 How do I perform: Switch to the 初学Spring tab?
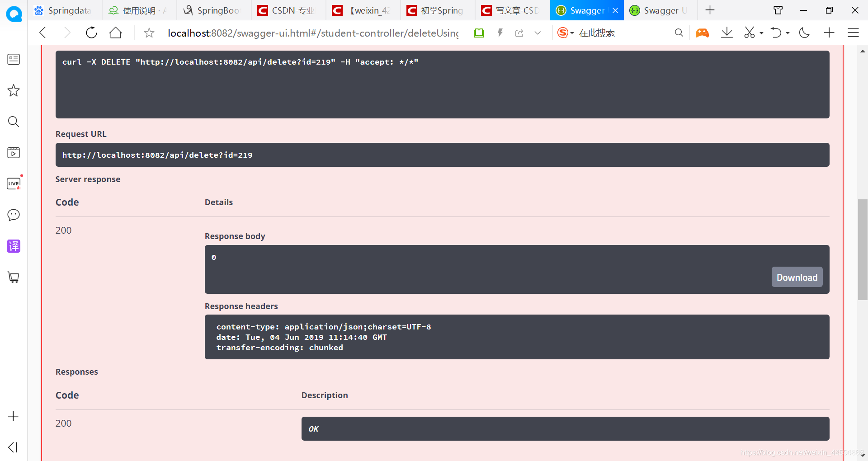tap(438, 10)
